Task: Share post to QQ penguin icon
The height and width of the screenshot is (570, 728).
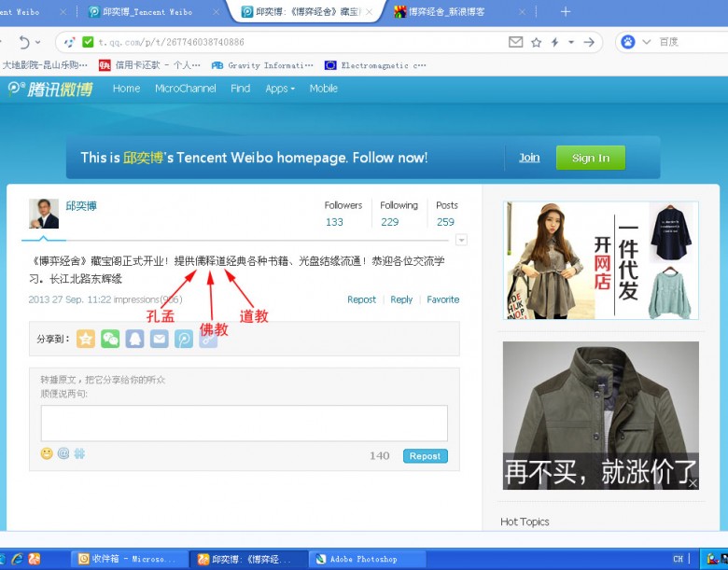Action: [x=134, y=339]
